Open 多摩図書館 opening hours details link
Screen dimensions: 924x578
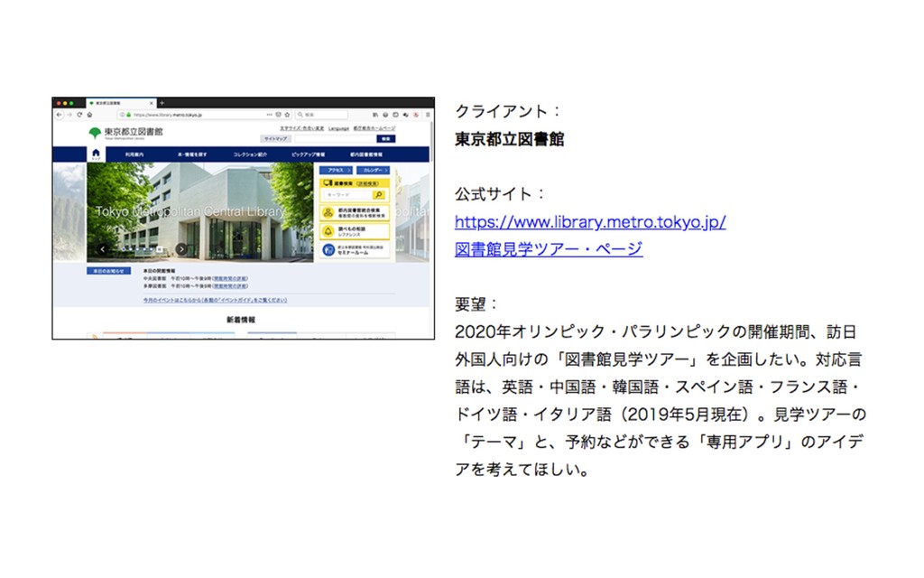click(x=230, y=286)
